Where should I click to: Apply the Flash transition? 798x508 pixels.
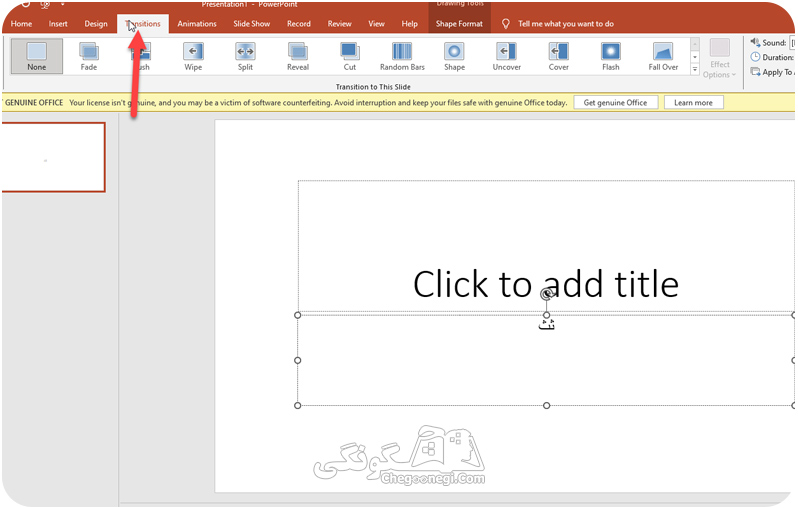click(x=611, y=56)
